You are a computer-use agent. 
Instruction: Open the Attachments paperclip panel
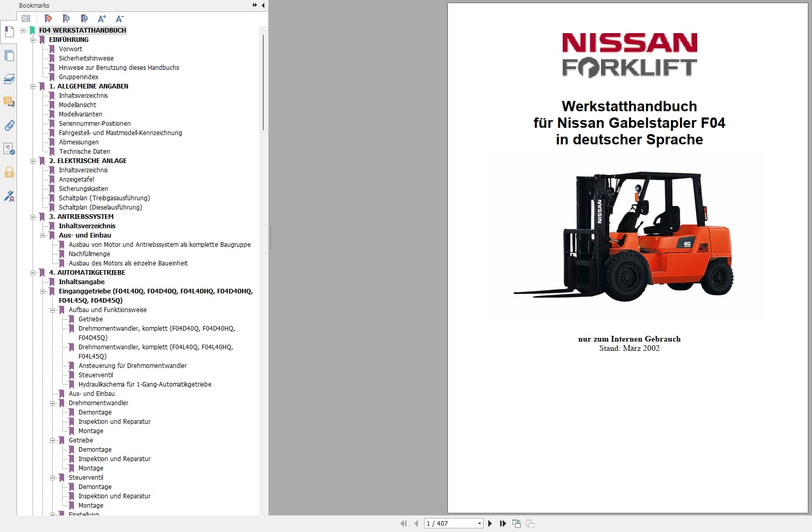[x=9, y=125]
